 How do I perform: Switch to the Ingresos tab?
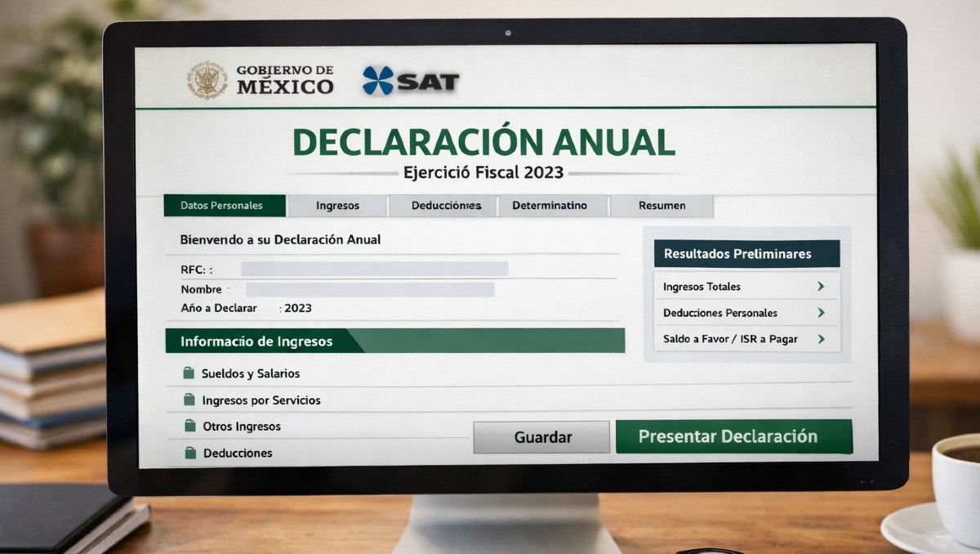coord(337,205)
